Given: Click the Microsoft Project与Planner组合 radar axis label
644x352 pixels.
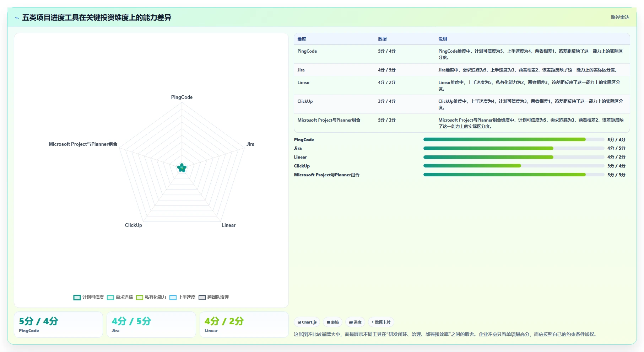Looking at the screenshot, I should (83, 144).
